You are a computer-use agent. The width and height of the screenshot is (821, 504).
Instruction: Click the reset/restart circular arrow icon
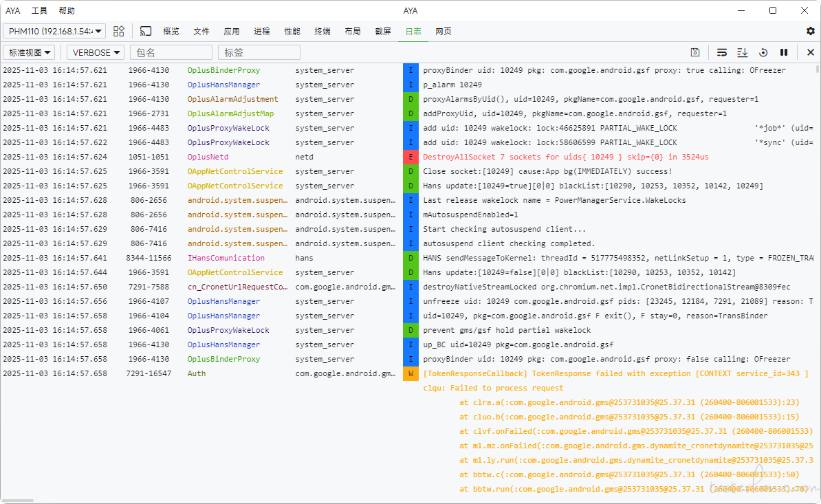(x=763, y=52)
